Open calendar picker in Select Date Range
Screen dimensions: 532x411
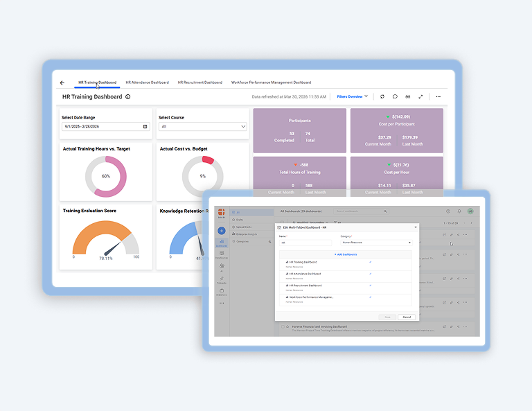145,127
